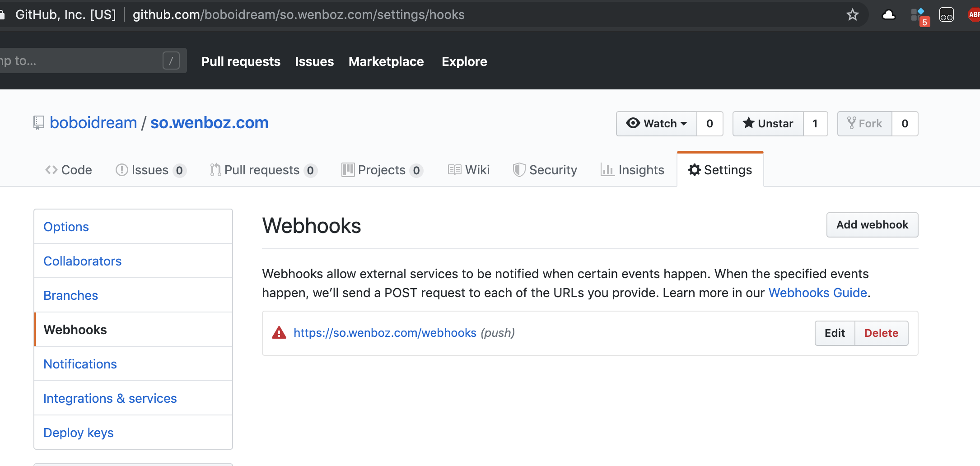Click the slash shortcut key icon in search
The width and height of the screenshot is (980, 466).
(171, 61)
